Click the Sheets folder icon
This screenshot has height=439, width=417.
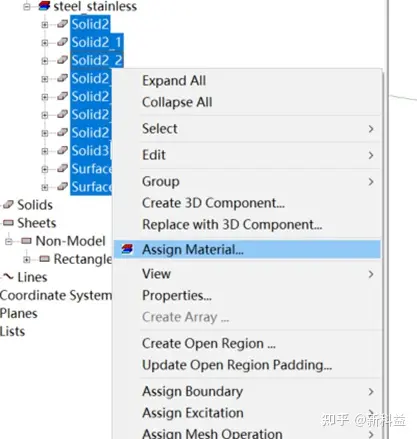[8, 223]
